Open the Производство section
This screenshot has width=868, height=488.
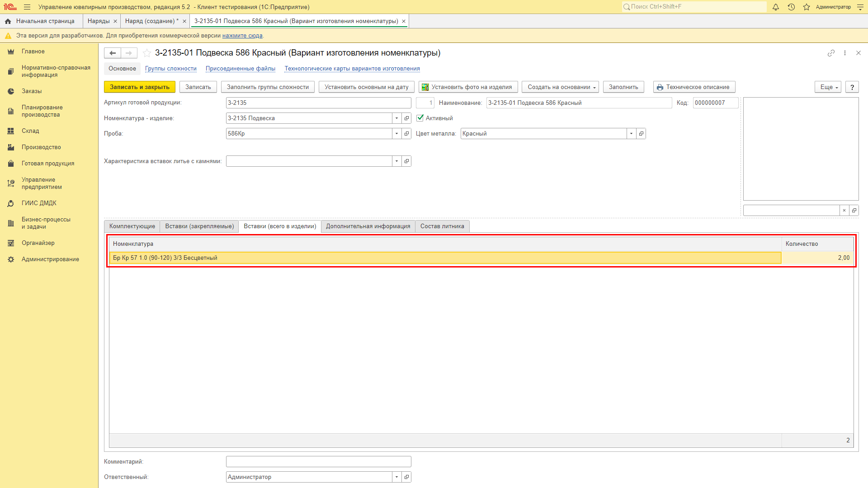[41, 147]
